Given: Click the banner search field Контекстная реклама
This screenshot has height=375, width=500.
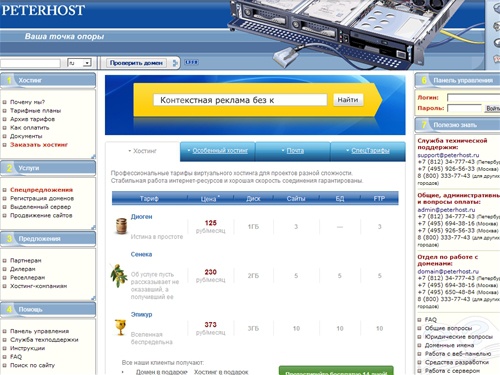Looking at the screenshot, I should 240,100.
